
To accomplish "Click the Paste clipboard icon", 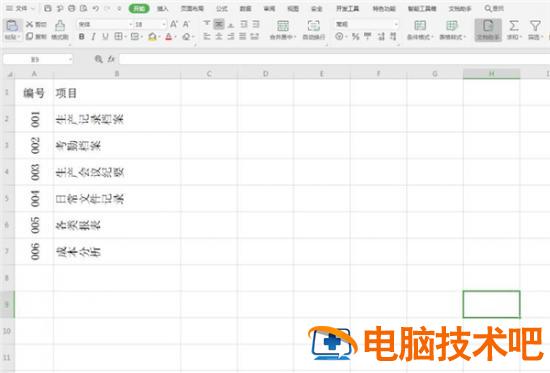I will point(12,26).
